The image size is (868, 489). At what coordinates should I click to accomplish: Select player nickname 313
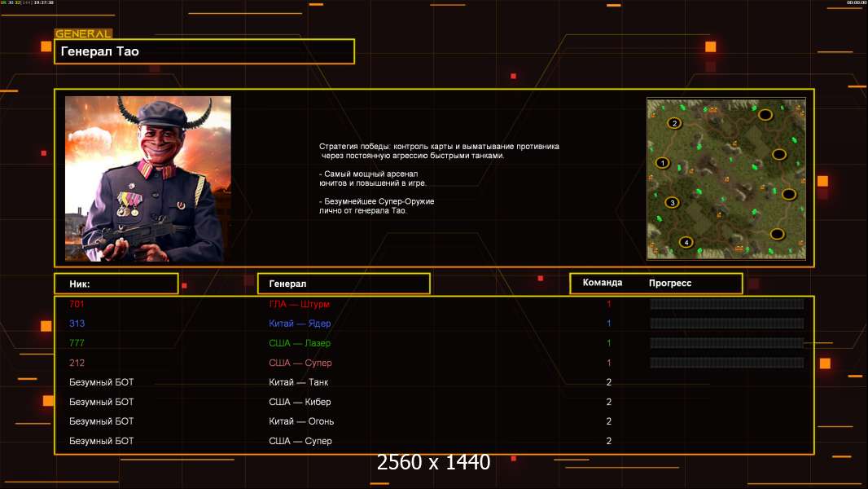(77, 324)
